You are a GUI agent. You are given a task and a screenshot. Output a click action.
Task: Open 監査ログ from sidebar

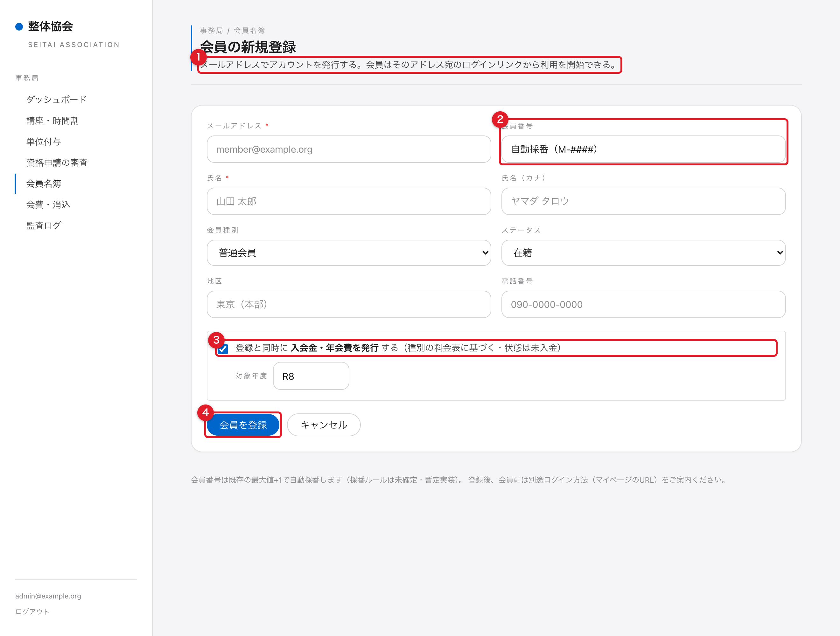44,225
